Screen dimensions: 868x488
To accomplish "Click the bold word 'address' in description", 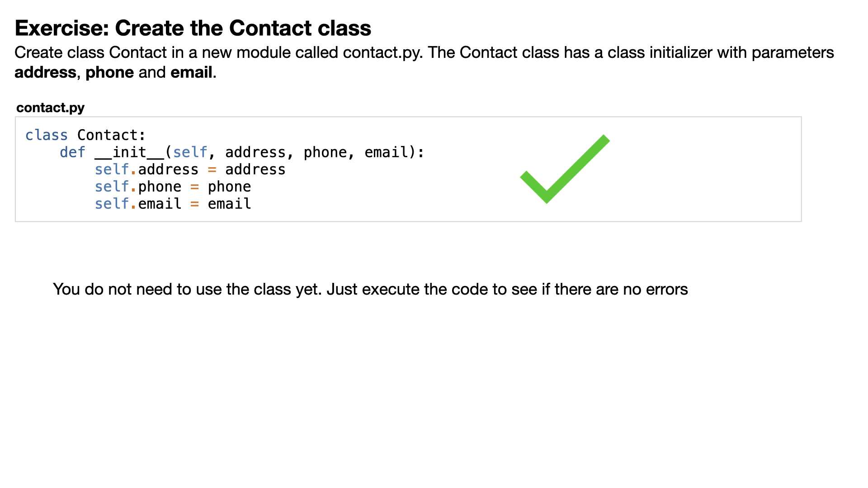I will 45,72.
